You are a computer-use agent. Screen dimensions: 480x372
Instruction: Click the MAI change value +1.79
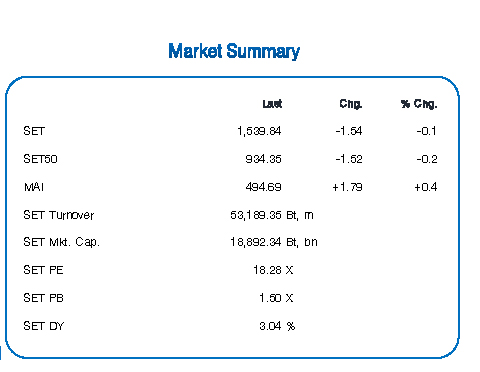pyautogui.click(x=347, y=187)
